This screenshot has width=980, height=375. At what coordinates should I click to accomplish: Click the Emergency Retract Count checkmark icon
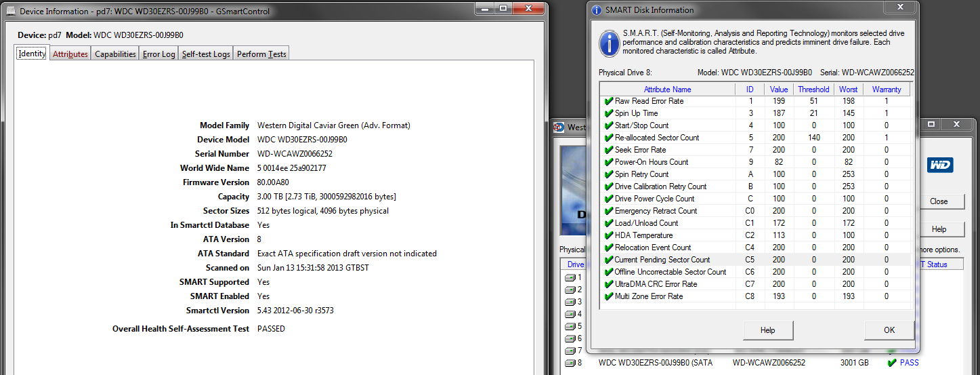[x=609, y=211]
